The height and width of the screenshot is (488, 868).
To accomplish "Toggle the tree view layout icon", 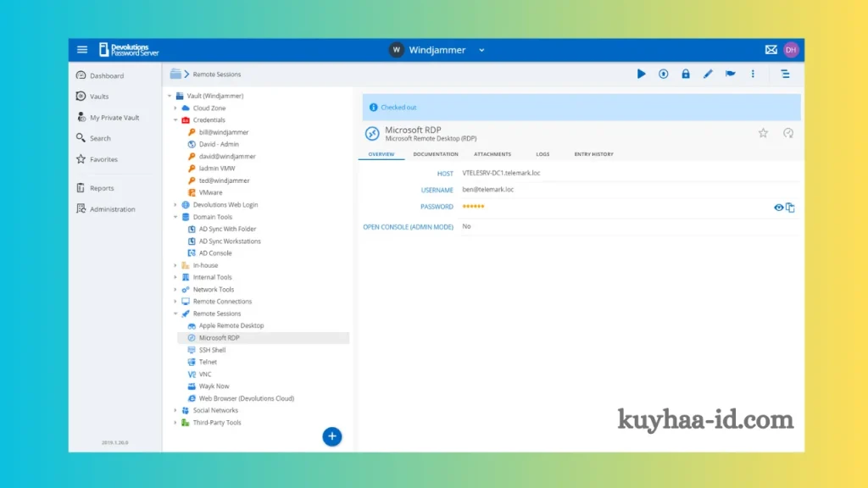I will coord(785,74).
